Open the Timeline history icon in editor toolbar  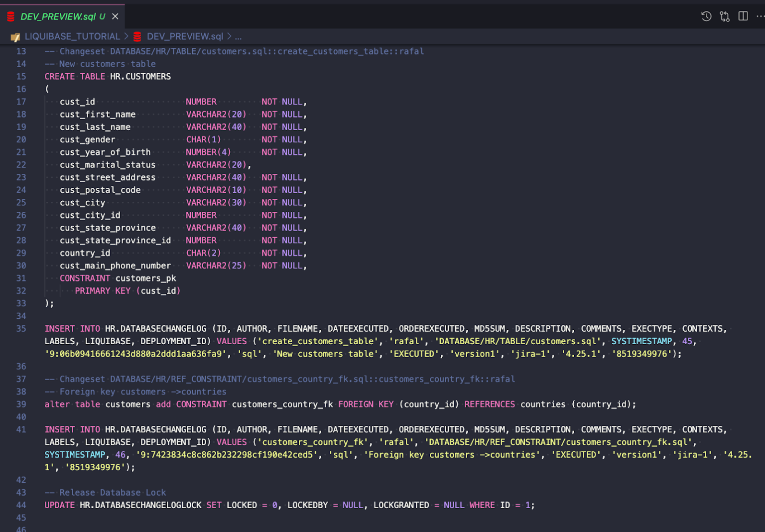[706, 16]
